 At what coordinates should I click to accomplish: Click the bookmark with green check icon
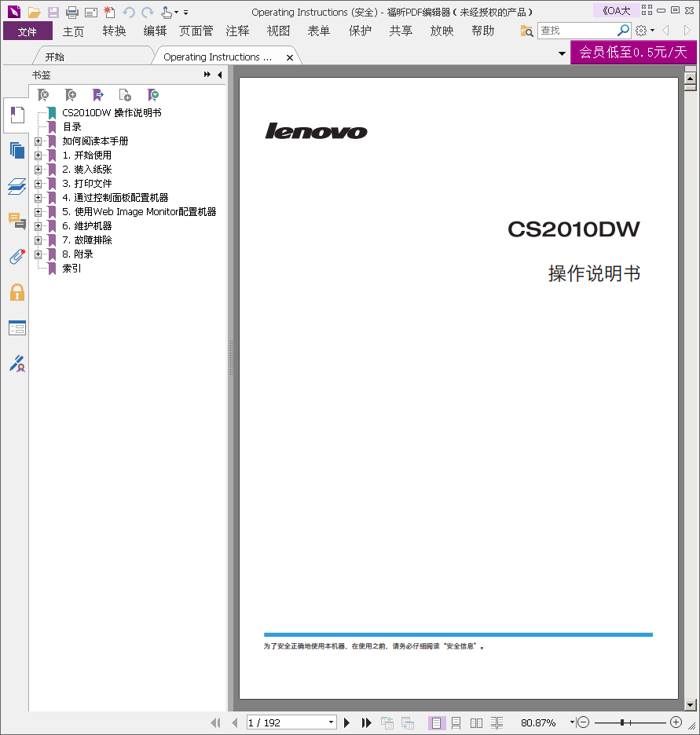point(153,95)
